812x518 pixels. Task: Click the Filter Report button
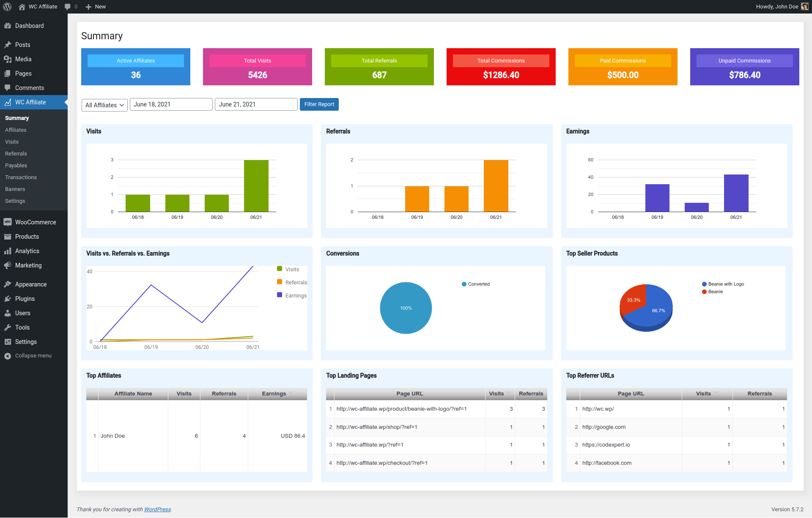pyautogui.click(x=319, y=104)
